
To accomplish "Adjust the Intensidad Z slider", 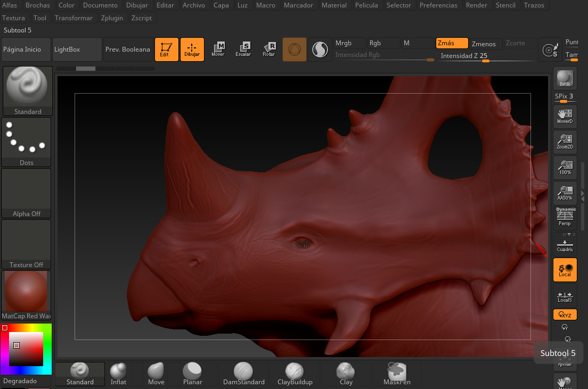I will [x=486, y=56].
